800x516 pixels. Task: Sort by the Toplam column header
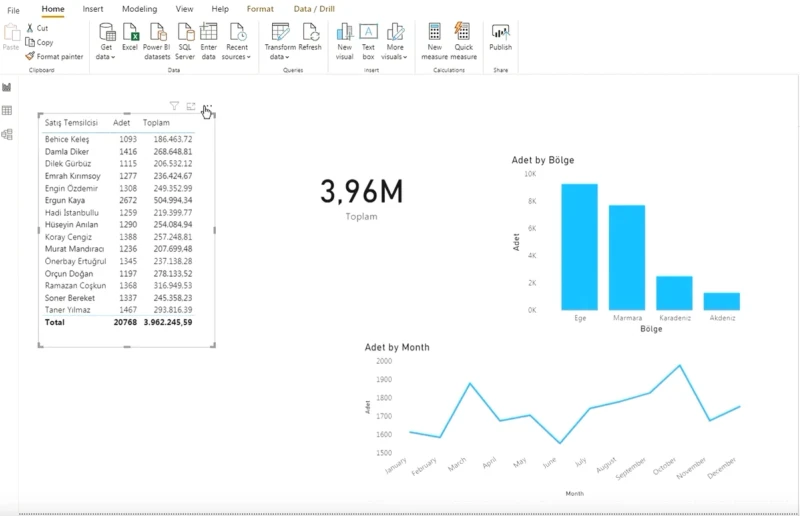156,122
